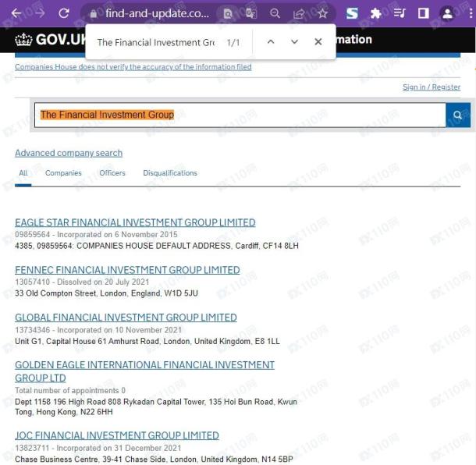Open the S extension icon
This screenshot has width=476, height=465.
coord(352,13)
